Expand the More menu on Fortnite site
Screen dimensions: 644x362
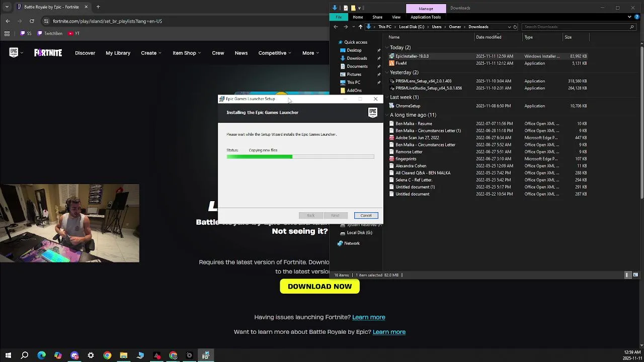(310, 53)
